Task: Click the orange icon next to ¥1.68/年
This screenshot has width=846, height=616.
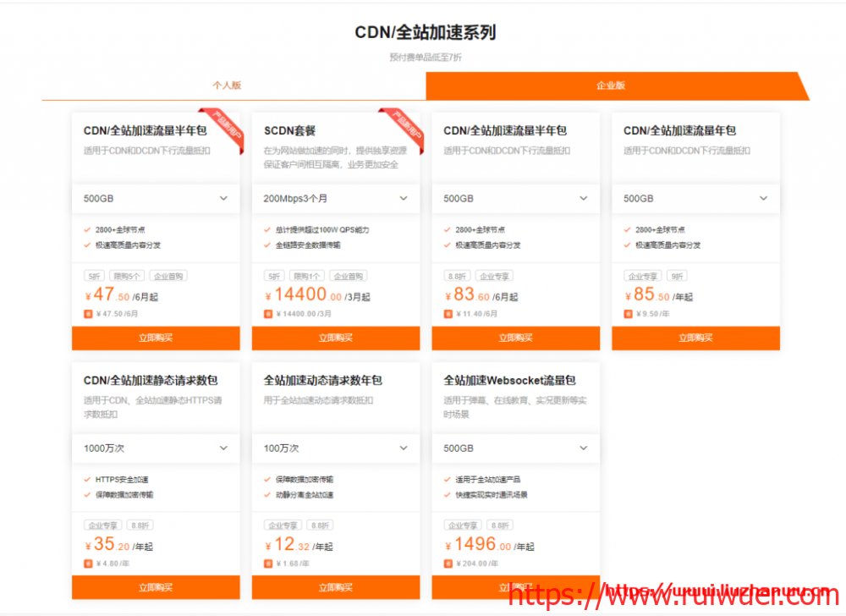Action: tap(268, 563)
